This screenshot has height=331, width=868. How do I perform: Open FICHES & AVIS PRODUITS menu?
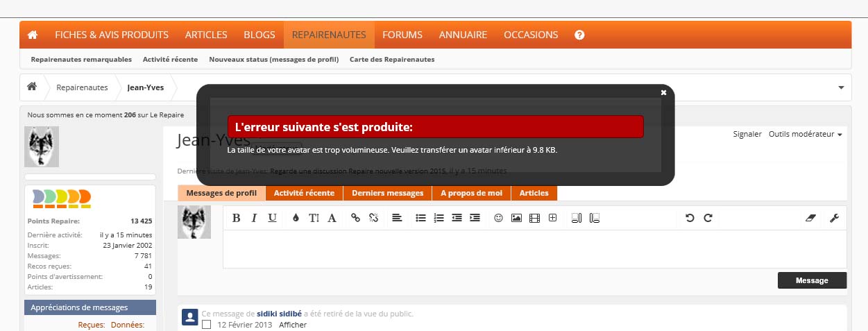click(x=112, y=35)
